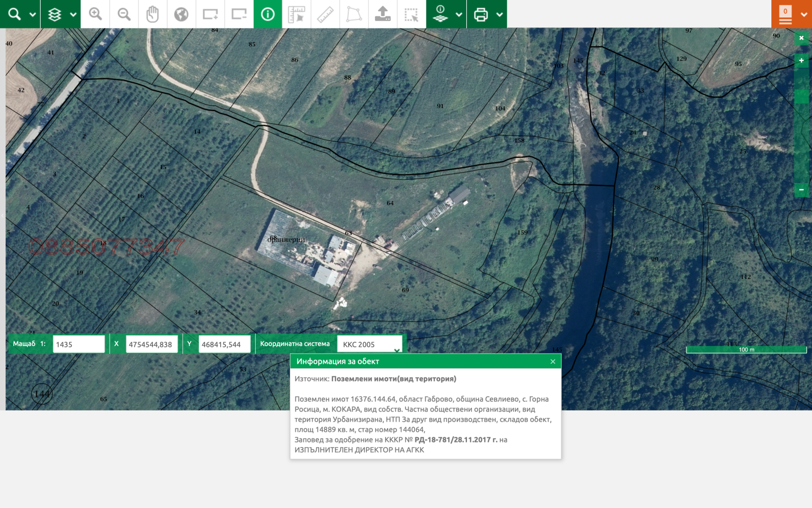Expand the search options dropdown arrow
The width and height of the screenshot is (812, 508).
point(32,14)
